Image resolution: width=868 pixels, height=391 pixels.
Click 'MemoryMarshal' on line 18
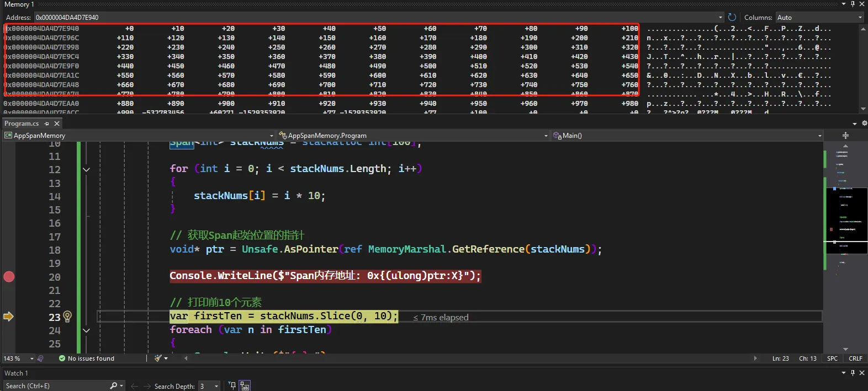(407, 249)
